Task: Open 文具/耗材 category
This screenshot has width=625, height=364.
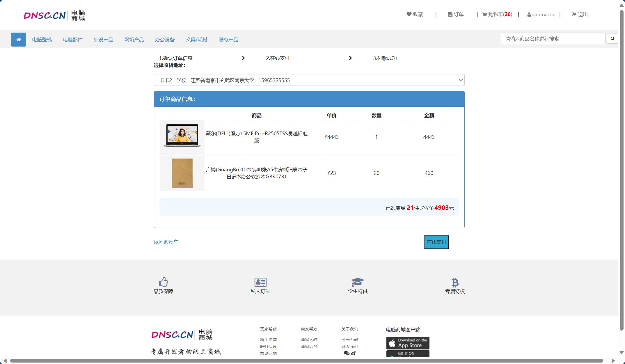Action: (x=197, y=40)
